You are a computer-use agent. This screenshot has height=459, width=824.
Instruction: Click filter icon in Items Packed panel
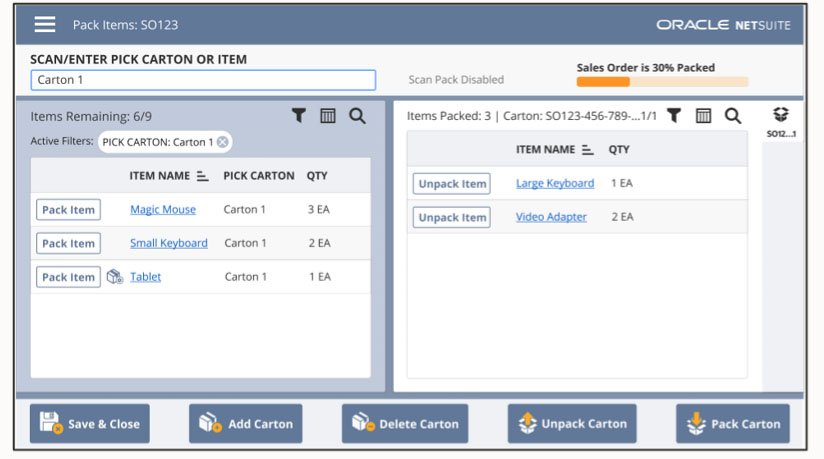click(x=674, y=116)
